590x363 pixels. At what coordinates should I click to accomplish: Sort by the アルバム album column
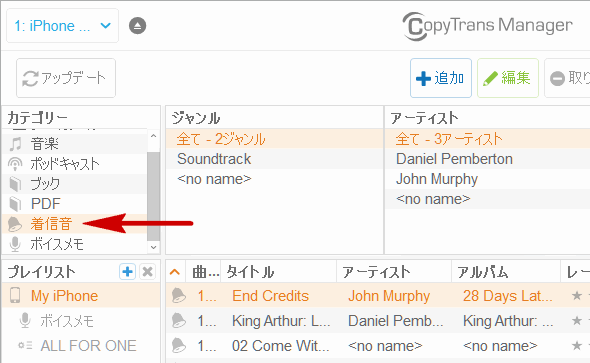506,272
